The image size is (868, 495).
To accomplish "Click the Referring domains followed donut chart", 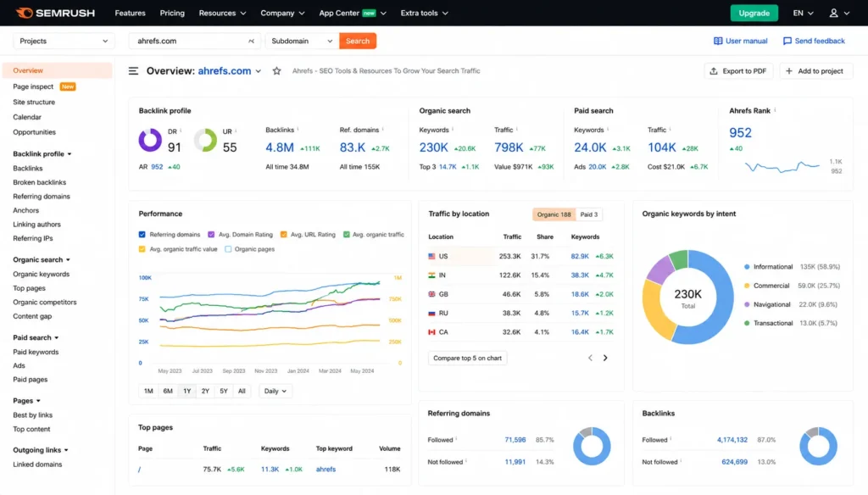I will (592, 446).
